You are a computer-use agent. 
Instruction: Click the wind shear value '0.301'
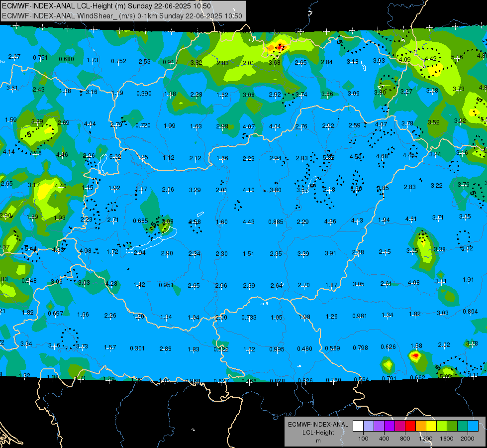(x=137, y=348)
